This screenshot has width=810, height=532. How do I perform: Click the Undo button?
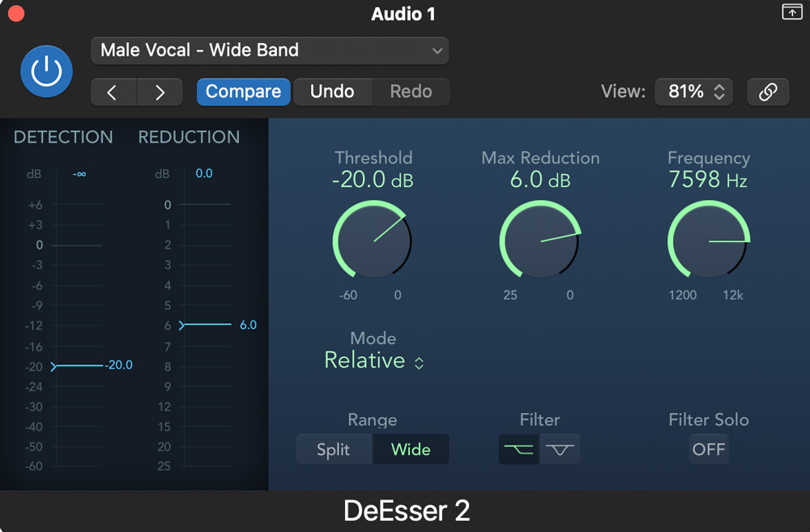click(x=332, y=92)
